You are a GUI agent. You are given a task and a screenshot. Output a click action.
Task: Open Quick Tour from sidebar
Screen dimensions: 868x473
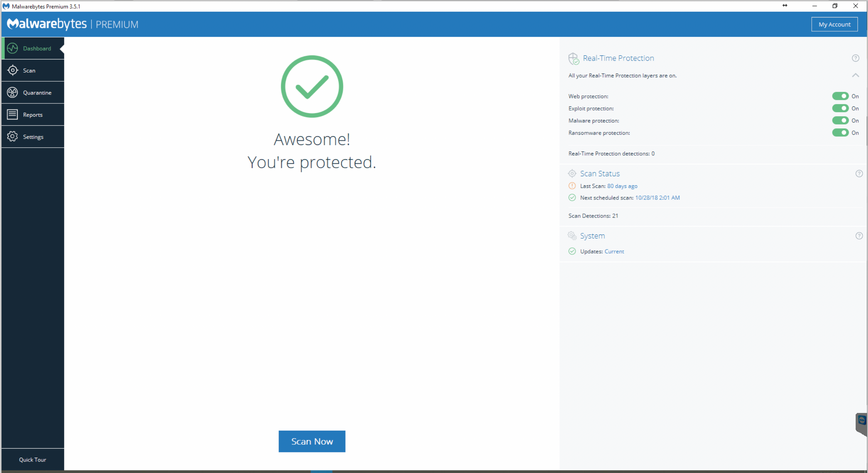point(33,459)
